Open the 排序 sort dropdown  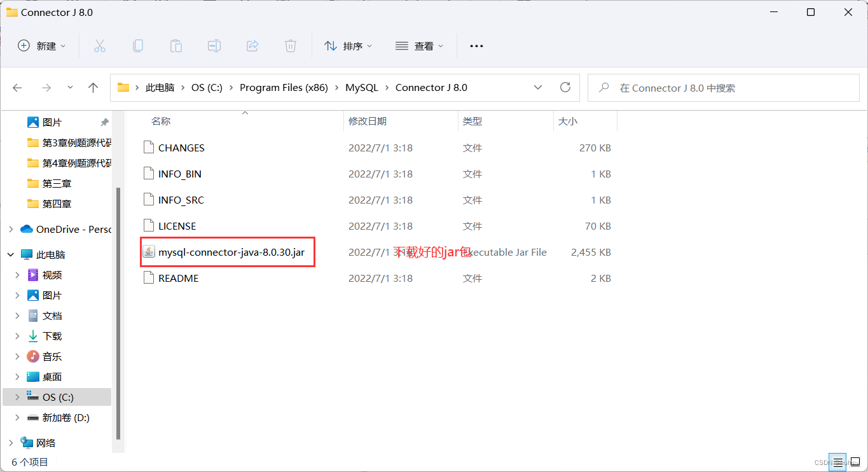[348, 46]
